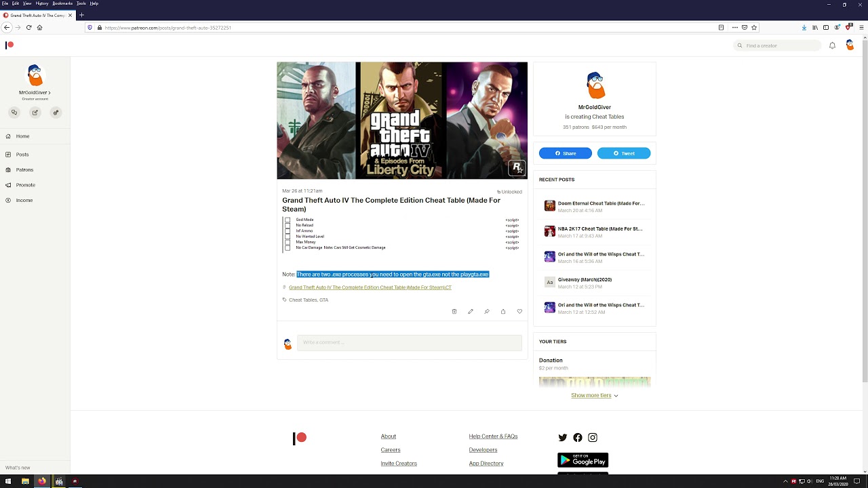Open the History menu

(x=41, y=3)
